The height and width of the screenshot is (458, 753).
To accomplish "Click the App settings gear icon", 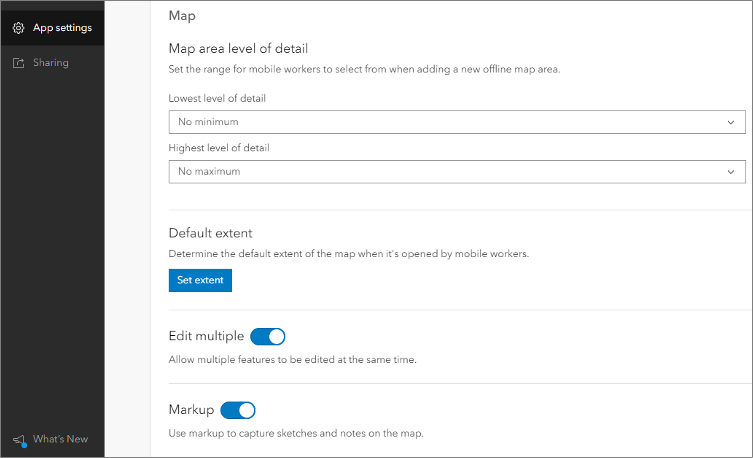I will click(x=18, y=28).
